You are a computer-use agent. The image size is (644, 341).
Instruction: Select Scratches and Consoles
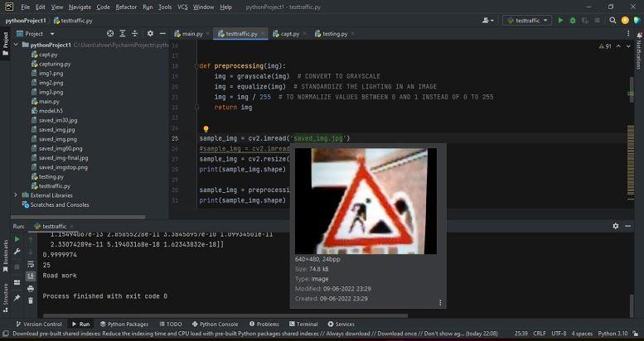point(56,204)
